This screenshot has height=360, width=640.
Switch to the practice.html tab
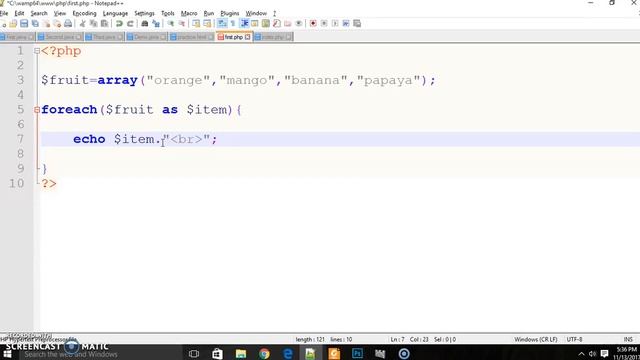tap(191, 37)
